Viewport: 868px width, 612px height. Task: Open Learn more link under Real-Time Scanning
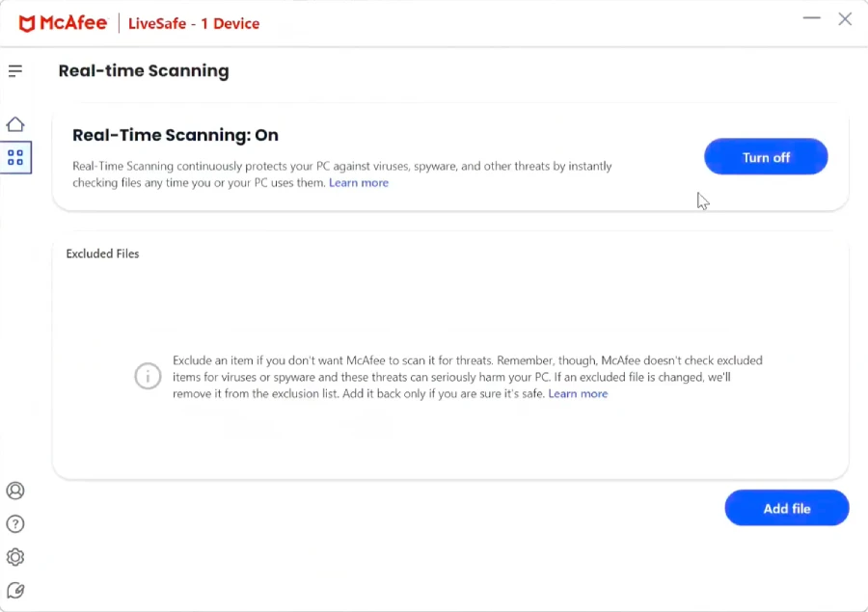pos(359,182)
